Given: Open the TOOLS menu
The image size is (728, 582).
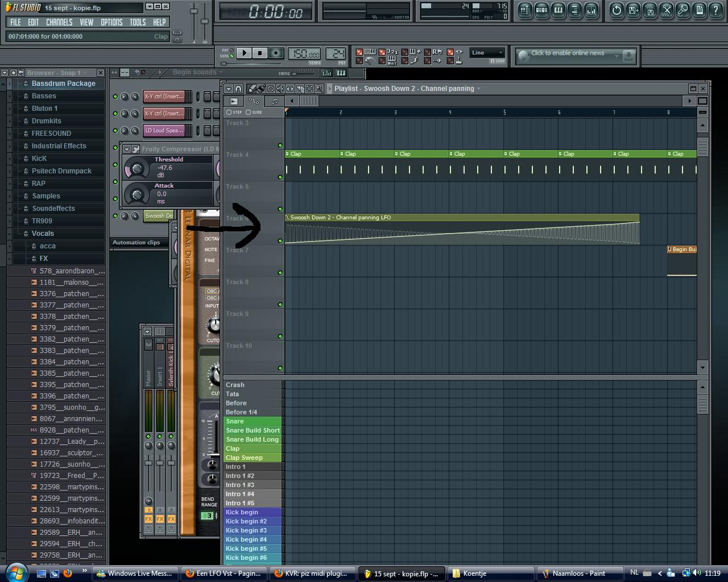Looking at the screenshot, I should pyautogui.click(x=138, y=22).
